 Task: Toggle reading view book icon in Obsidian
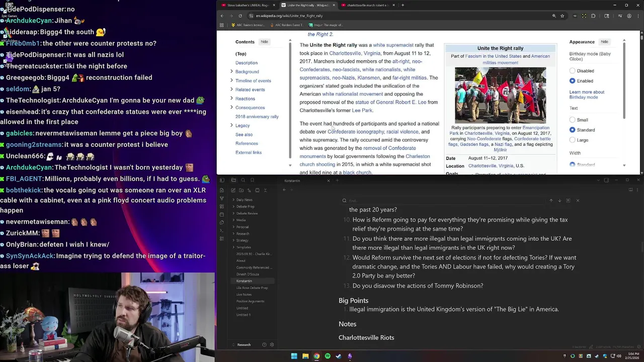point(630,190)
